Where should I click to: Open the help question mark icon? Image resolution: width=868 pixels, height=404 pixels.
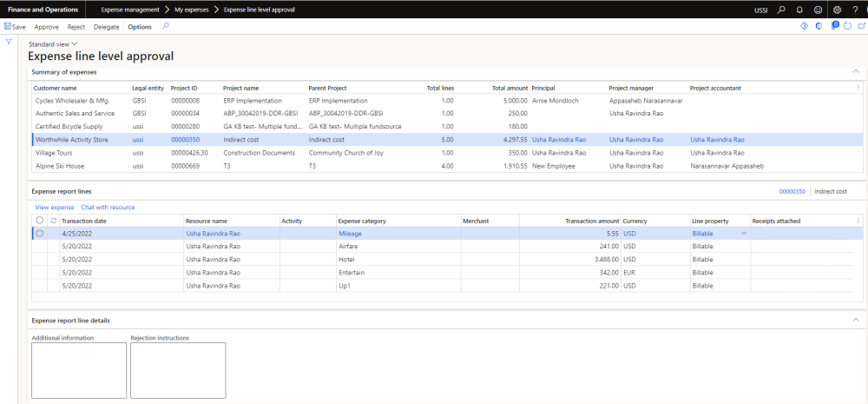click(855, 10)
